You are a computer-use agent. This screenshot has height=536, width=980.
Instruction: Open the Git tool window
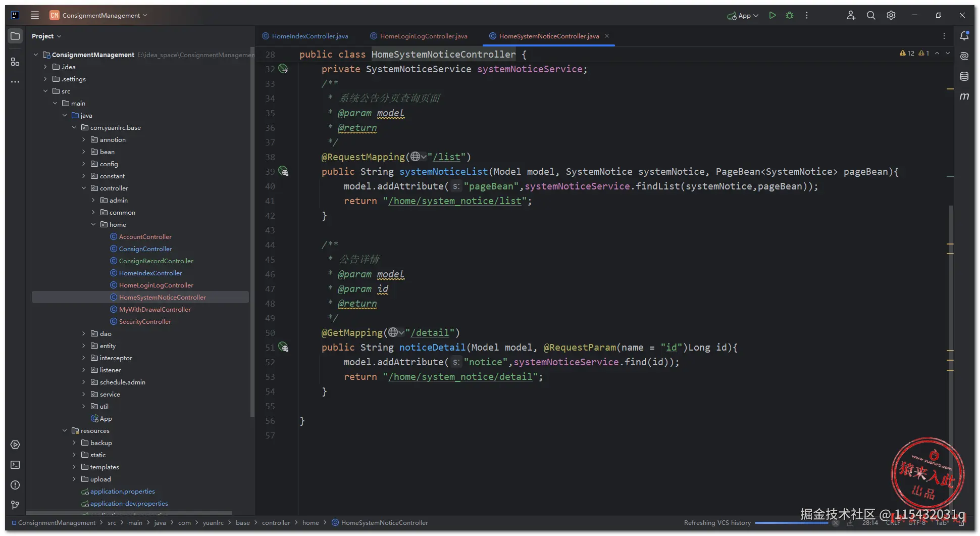(x=15, y=505)
